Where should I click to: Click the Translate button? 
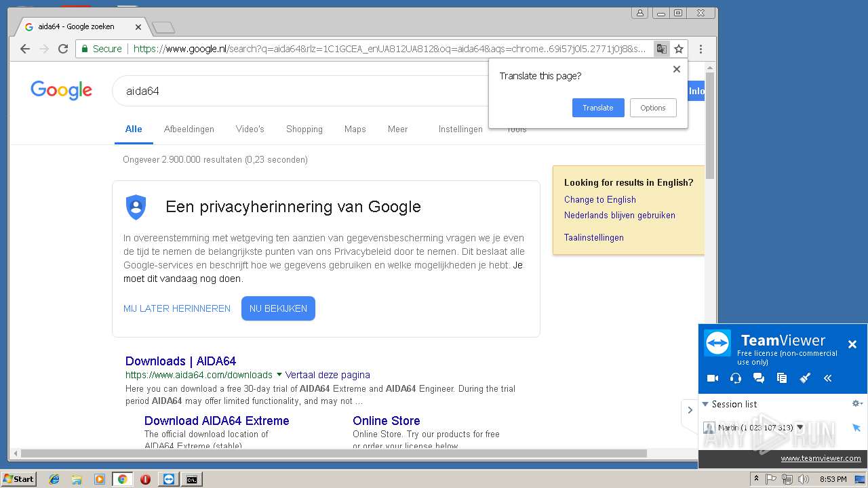[598, 108]
